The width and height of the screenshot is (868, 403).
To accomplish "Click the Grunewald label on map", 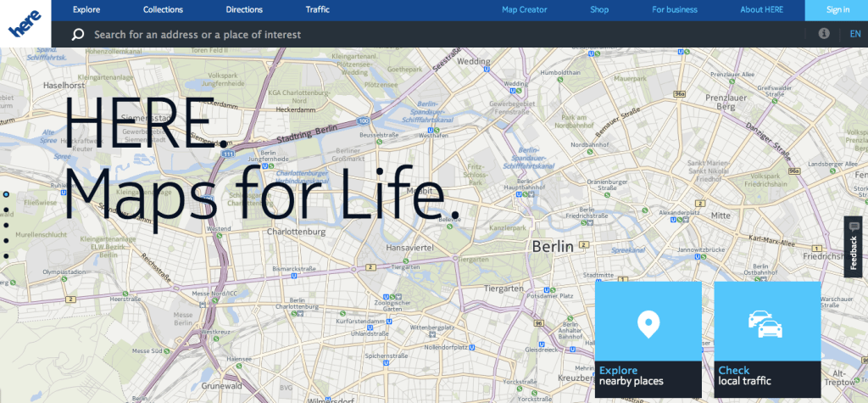I will point(221,385).
